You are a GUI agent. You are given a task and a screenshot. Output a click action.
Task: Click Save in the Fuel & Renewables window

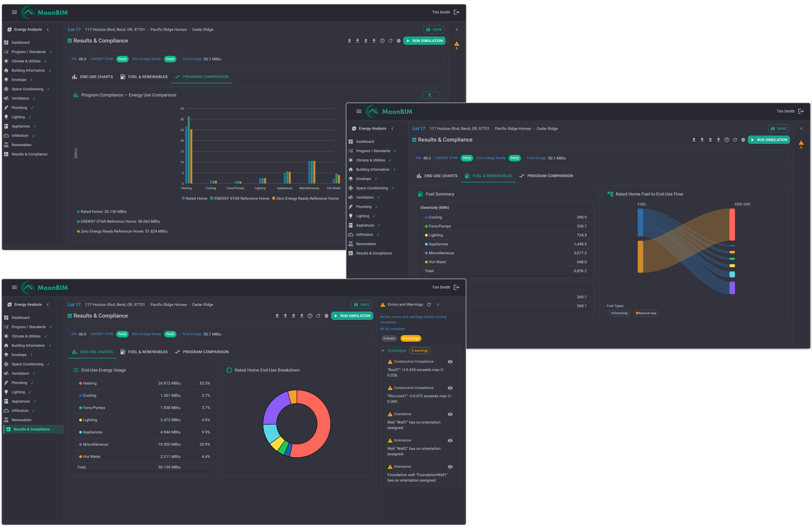(x=778, y=129)
